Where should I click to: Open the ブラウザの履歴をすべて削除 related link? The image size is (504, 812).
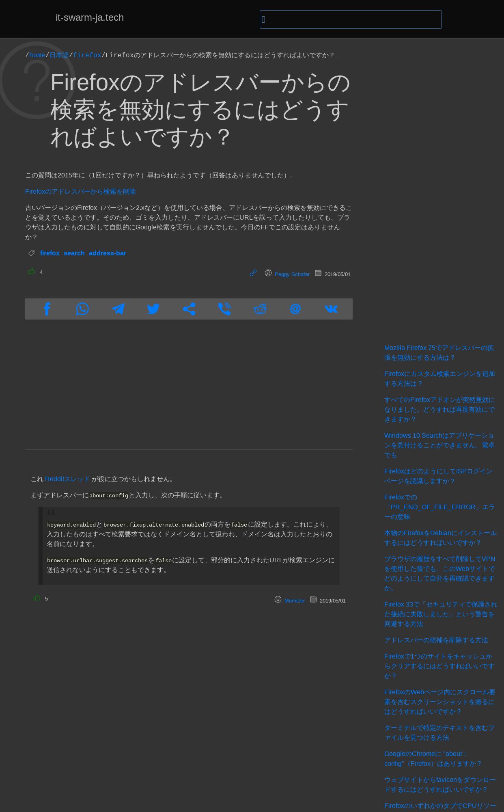[x=440, y=574]
